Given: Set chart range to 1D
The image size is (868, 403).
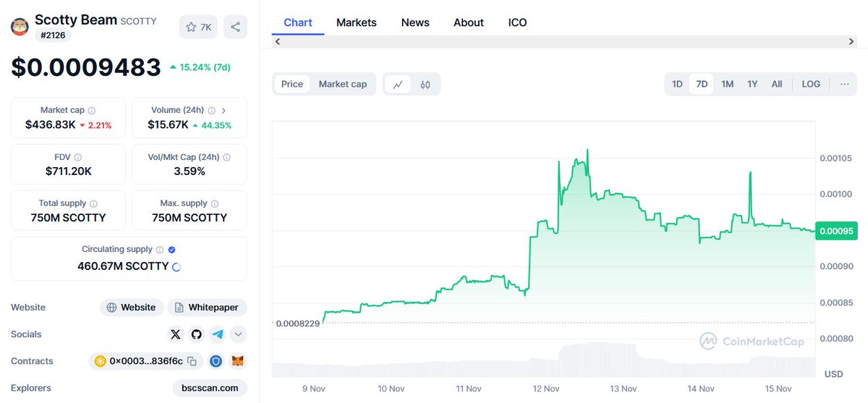Looking at the screenshot, I should (x=678, y=84).
